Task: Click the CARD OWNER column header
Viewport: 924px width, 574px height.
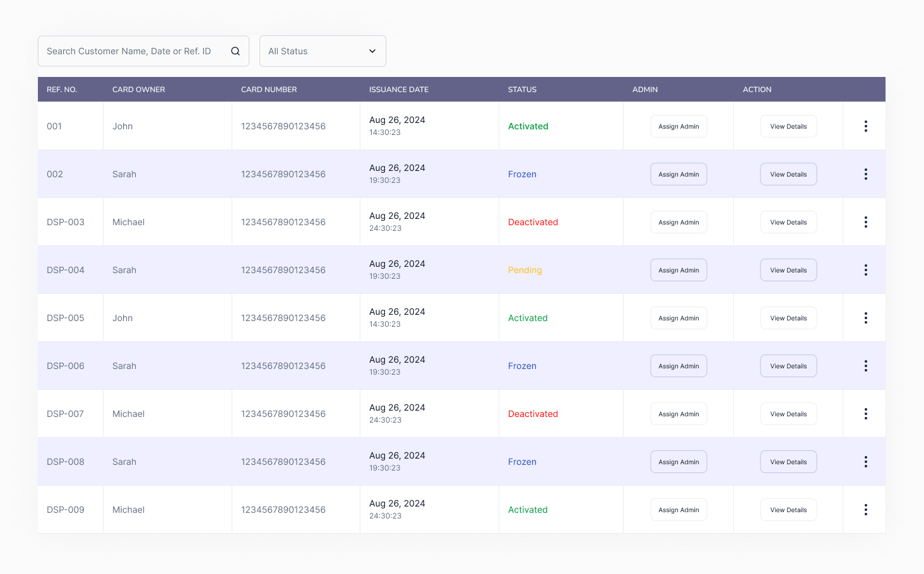Action: click(139, 90)
